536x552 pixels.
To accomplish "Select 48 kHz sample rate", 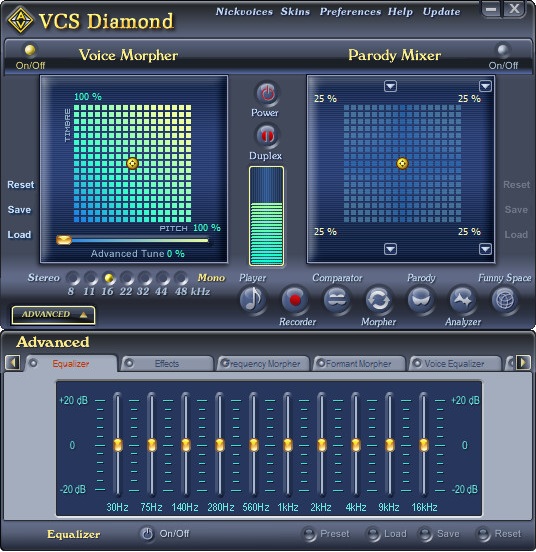I will 181,278.
